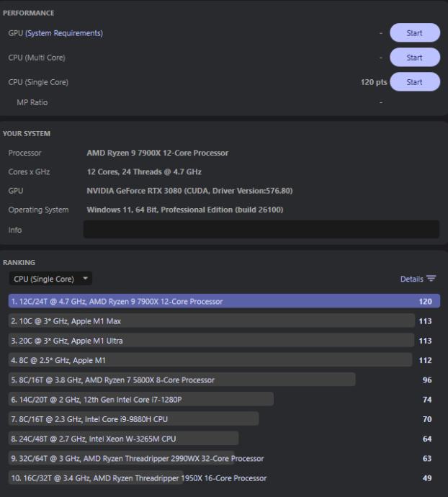This screenshot has height=497, width=448.
Task: Select the 8C Apple M1 ranking row
Action: pyautogui.click(x=224, y=360)
